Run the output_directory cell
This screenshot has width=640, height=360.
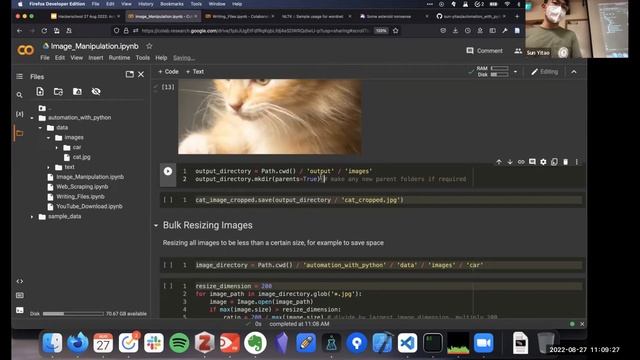coord(168,171)
